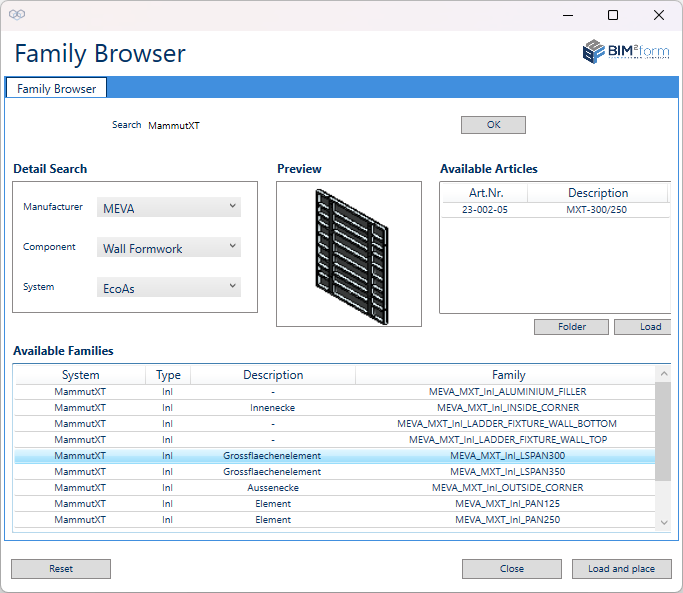
Task: Click the Type column header
Action: (x=168, y=375)
